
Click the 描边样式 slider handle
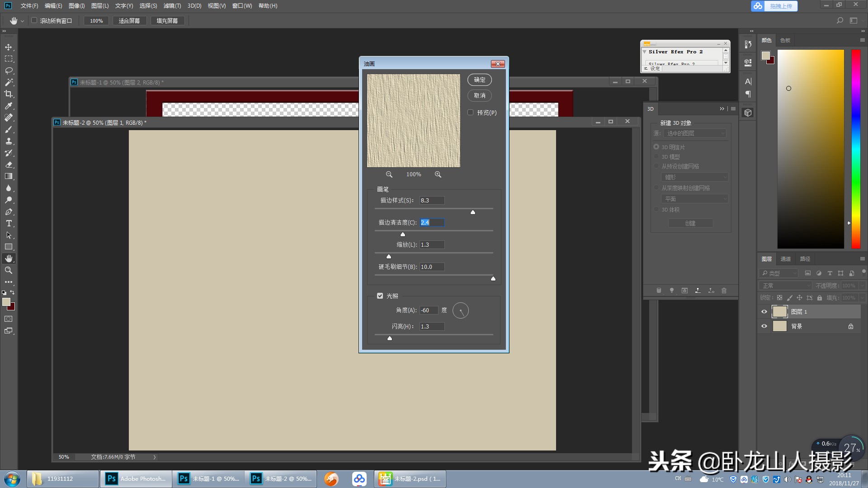[x=473, y=212]
